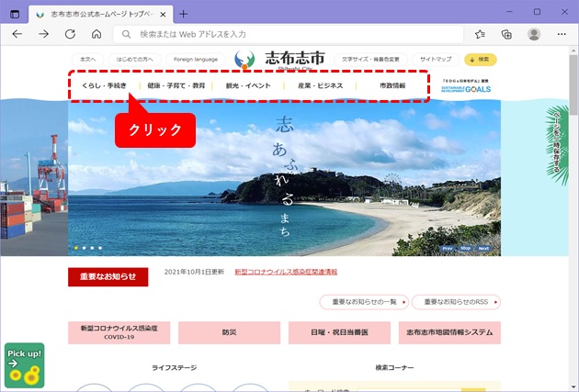Viewport: 579px width, 392px height.
Task: Pause slideshow with Stop button
Action: coord(465,249)
